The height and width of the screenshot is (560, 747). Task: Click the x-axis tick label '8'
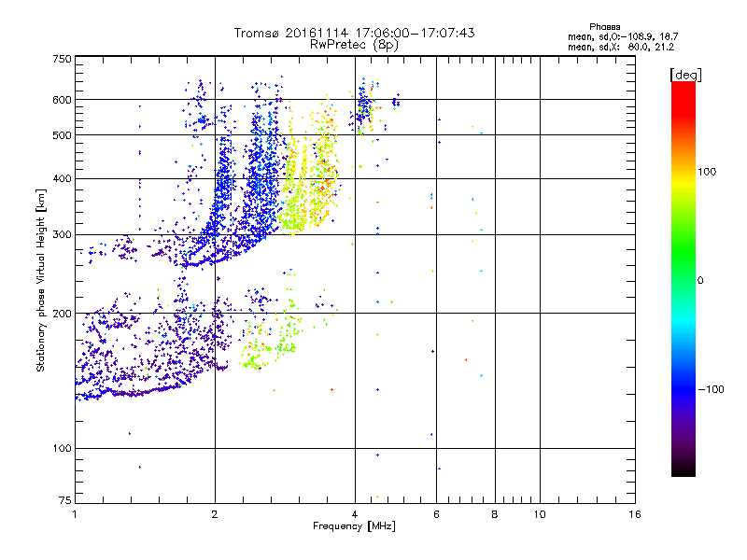pyautogui.click(x=495, y=514)
